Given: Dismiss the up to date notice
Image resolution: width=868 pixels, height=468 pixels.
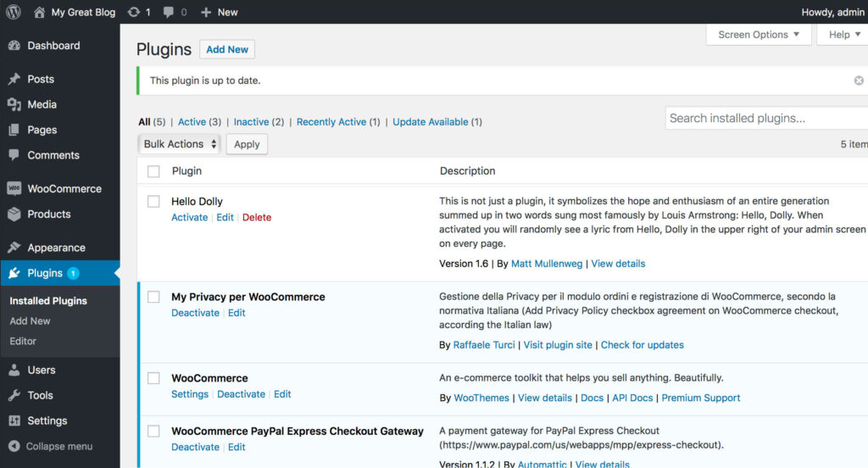Looking at the screenshot, I should click(x=859, y=81).
